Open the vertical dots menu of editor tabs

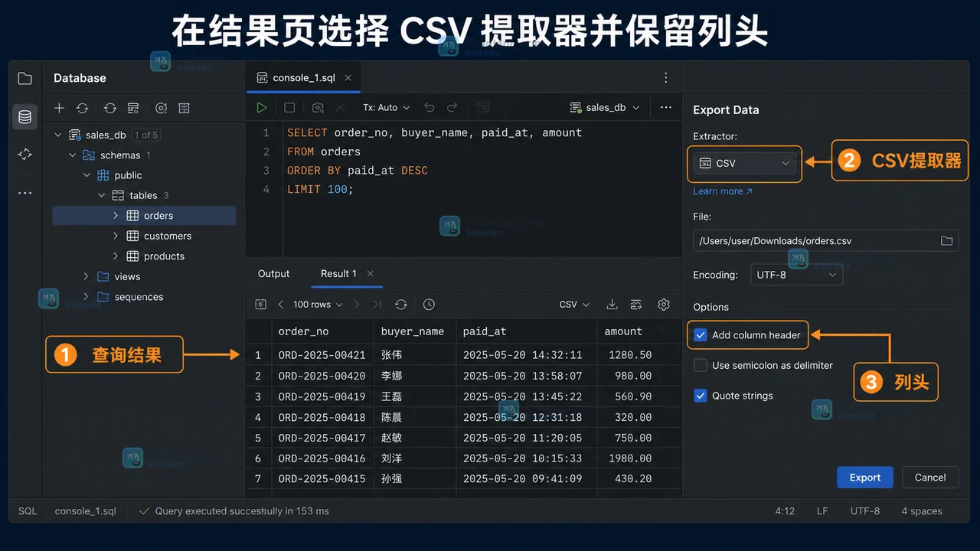pyautogui.click(x=665, y=78)
